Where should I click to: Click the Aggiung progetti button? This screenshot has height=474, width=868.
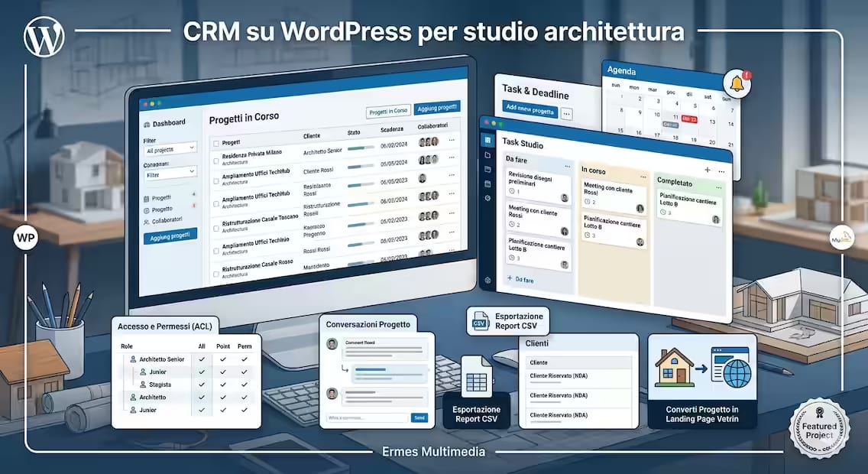pos(171,235)
